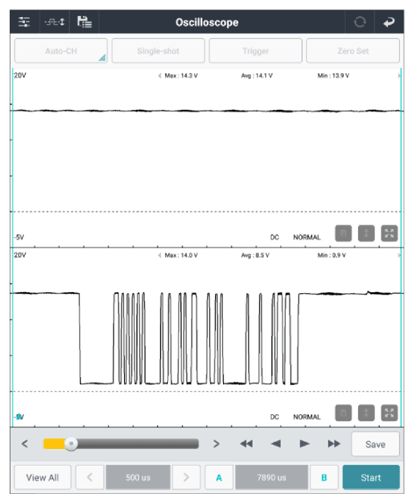Click the fast-forward double arrow control

(334, 444)
